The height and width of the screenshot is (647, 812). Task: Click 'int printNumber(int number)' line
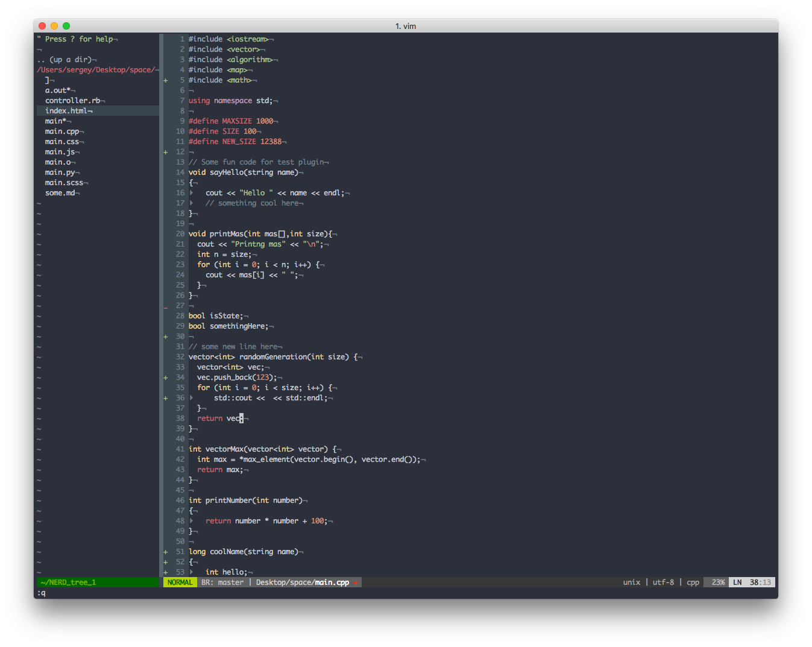(246, 500)
